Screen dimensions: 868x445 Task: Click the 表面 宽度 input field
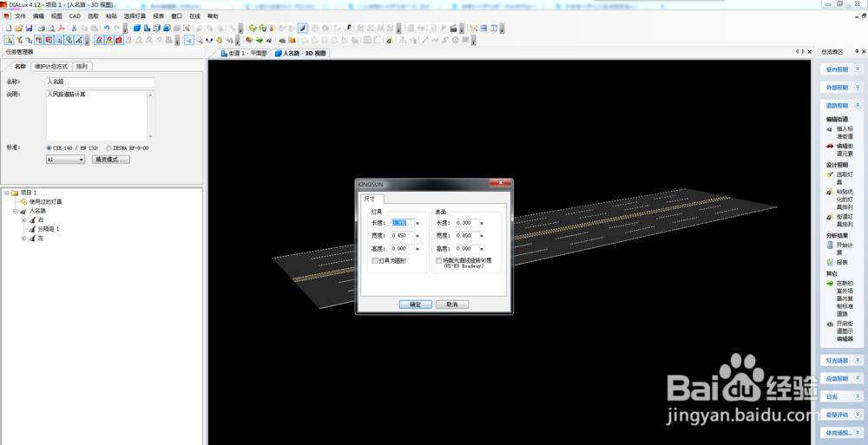pos(467,235)
